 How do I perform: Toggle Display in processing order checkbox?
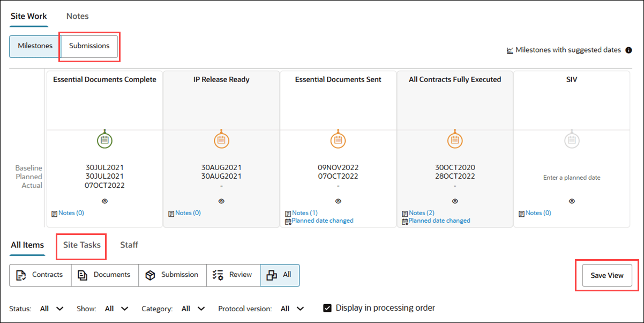tap(327, 308)
